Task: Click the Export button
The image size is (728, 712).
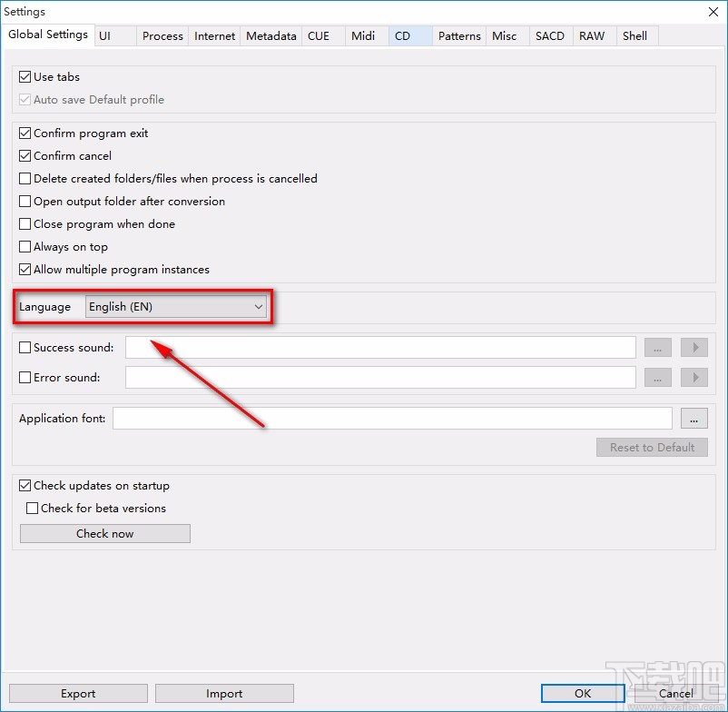Action: pyautogui.click(x=78, y=694)
